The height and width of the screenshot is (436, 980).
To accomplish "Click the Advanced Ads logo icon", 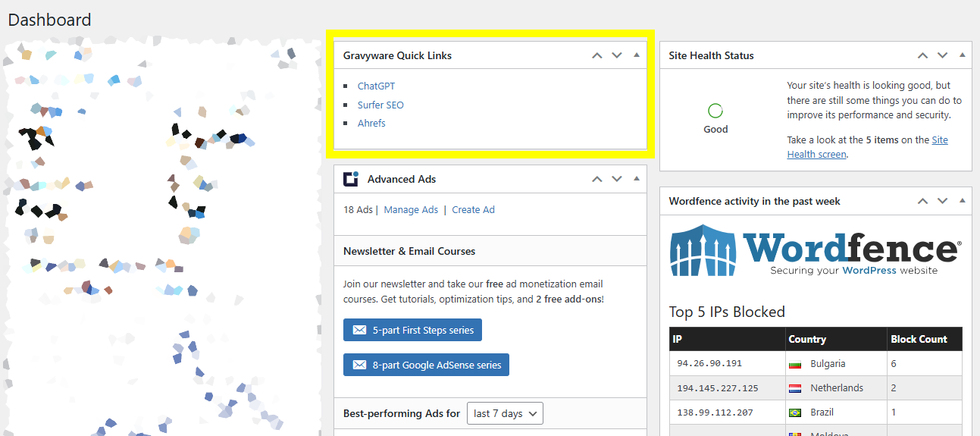I will (351, 179).
